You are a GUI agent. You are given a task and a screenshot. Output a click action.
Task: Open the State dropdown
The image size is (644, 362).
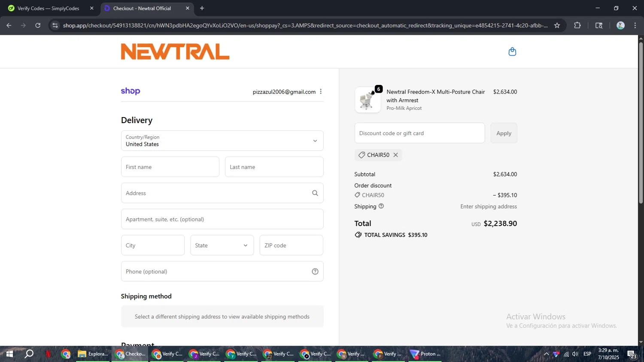[x=222, y=245]
